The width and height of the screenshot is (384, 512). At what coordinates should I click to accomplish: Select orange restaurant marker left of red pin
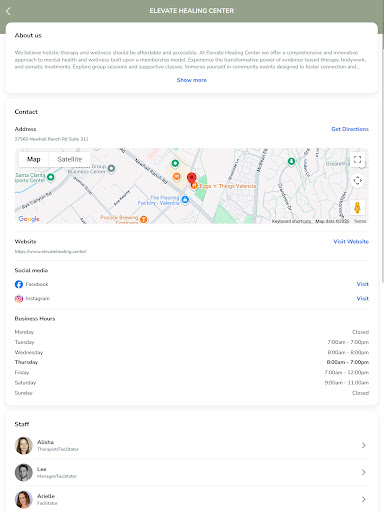(x=177, y=176)
